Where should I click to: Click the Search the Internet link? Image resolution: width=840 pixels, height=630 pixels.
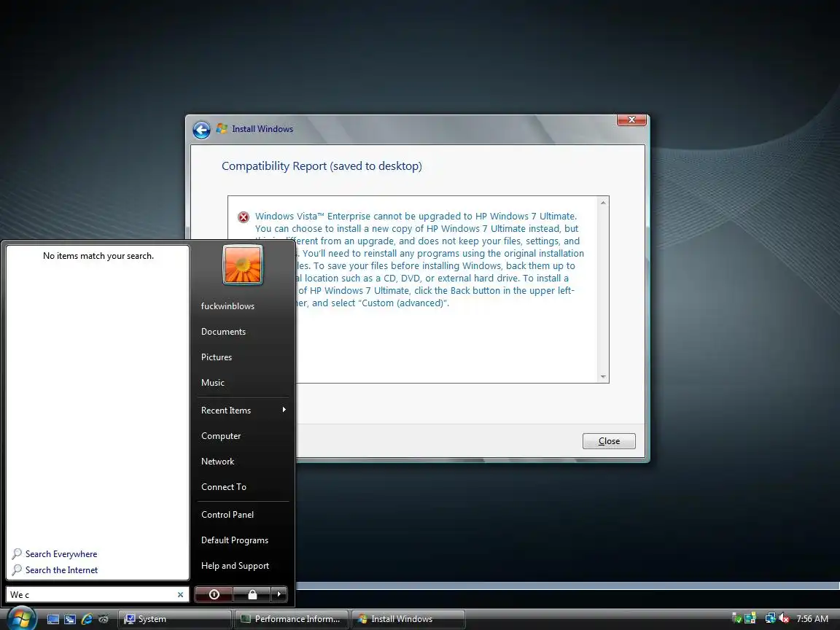click(61, 570)
